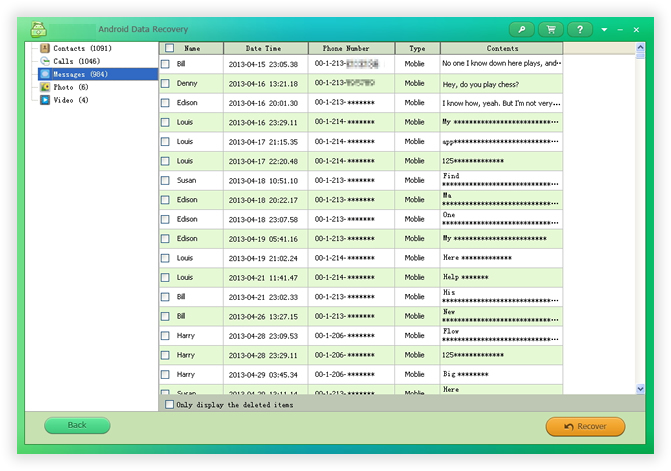
Task: Select Messages (984) category
Action: [x=98, y=74]
